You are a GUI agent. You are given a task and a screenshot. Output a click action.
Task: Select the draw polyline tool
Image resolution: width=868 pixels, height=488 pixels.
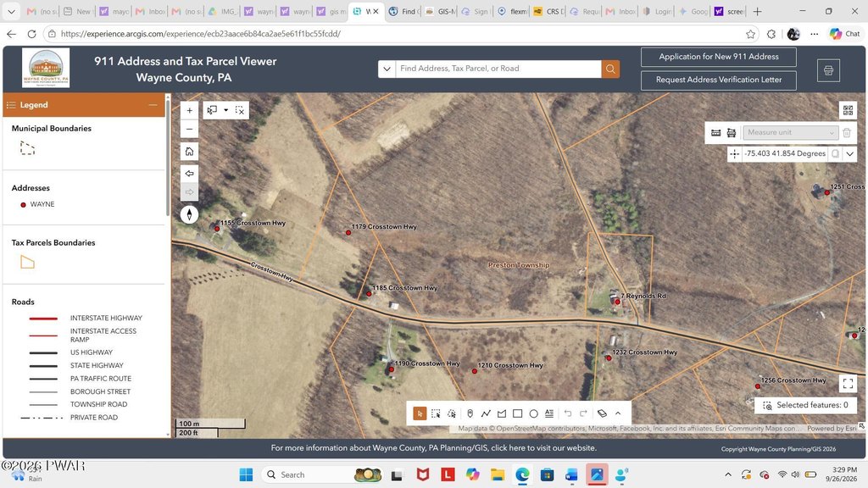[x=486, y=413]
